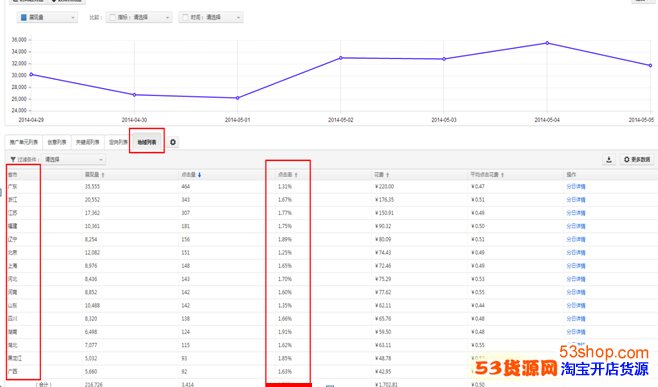
Task: Open 分日详情 link for 上海 row
Action: pyautogui.click(x=576, y=266)
